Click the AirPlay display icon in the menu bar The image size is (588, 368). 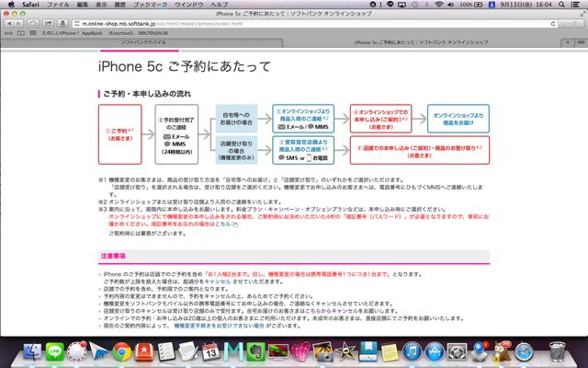[402, 5]
